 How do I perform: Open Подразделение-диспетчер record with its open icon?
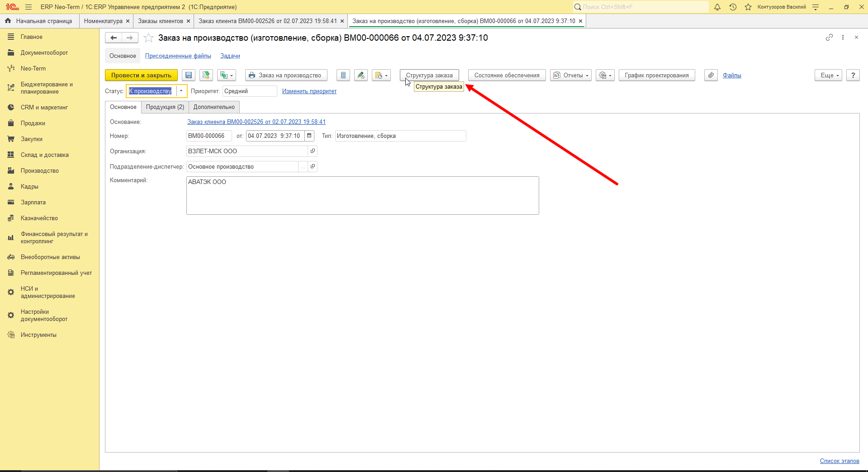[313, 167]
